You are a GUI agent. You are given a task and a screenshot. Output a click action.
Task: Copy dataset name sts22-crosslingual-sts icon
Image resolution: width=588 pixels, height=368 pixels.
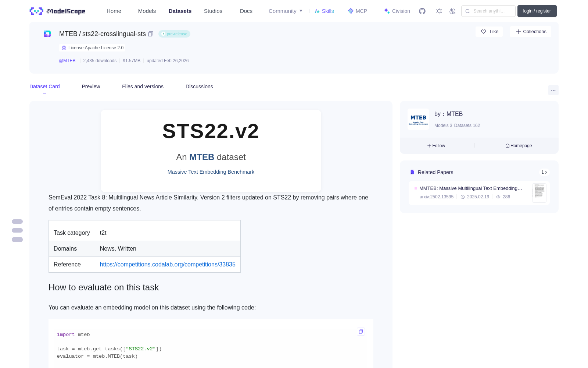click(x=151, y=34)
